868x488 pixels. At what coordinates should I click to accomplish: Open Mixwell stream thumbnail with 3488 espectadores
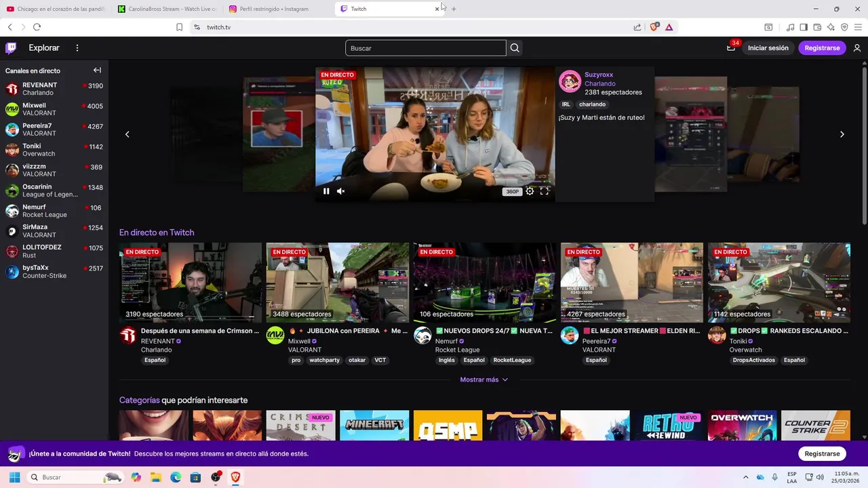pyautogui.click(x=338, y=283)
